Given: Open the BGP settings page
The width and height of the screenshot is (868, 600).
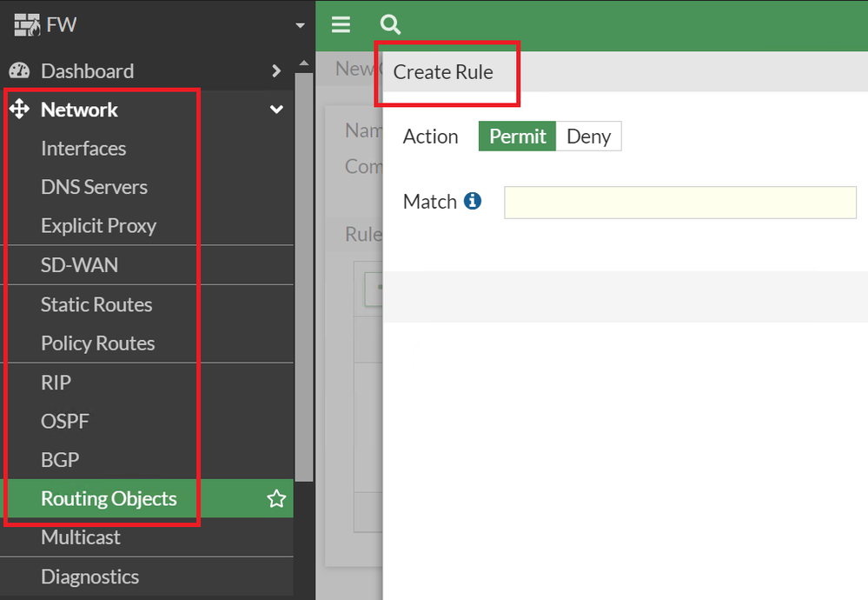Looking at the screenshot, I should (60, 460).
